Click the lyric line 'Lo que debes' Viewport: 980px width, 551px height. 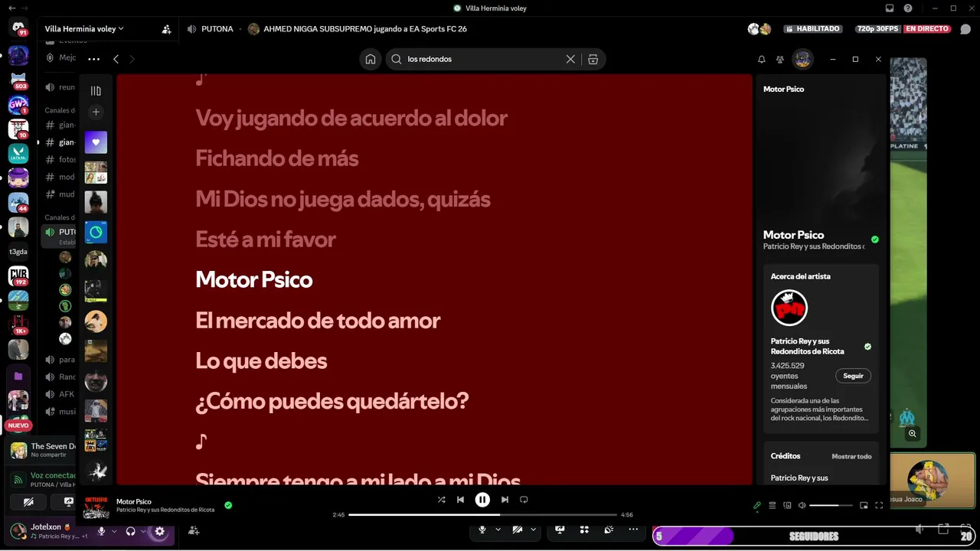261,360
